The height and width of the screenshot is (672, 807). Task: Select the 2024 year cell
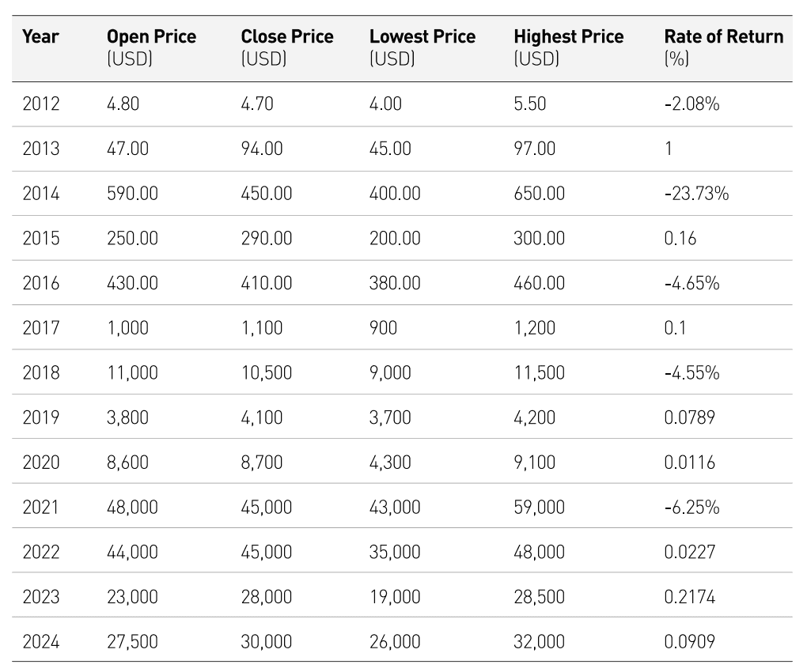(41, 641)
